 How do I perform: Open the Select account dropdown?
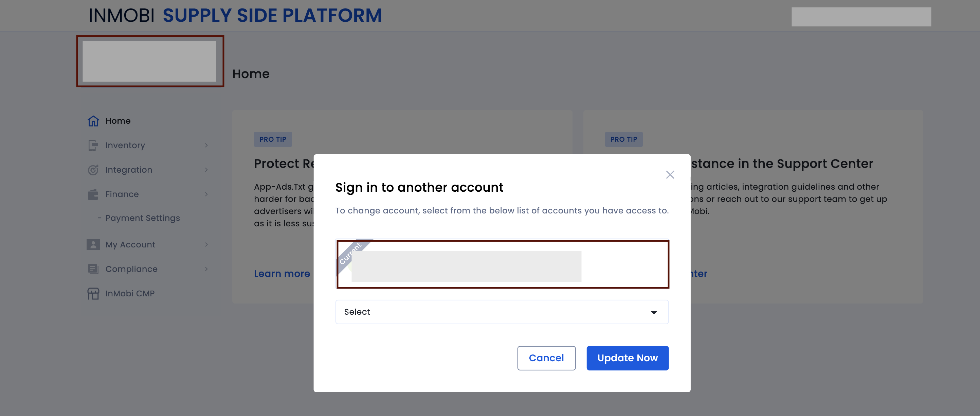point(502,312)
